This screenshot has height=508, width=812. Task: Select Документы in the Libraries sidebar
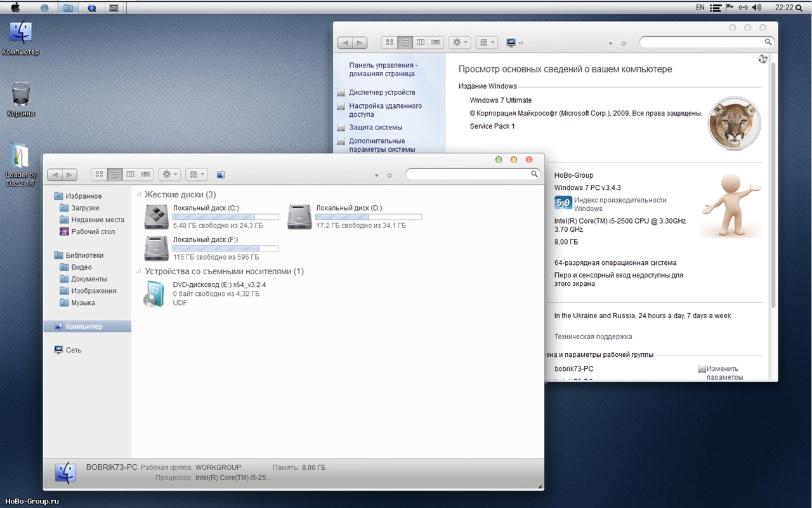(89, 279)
